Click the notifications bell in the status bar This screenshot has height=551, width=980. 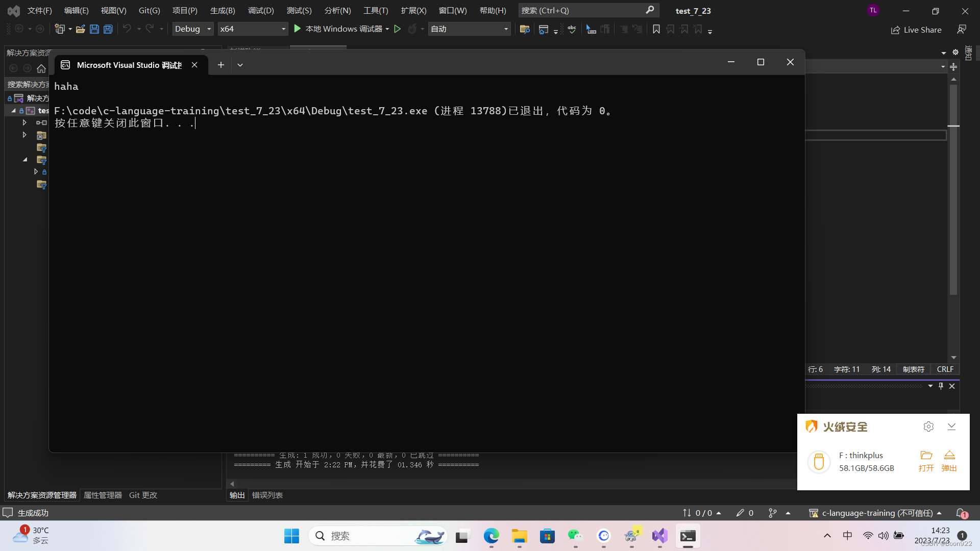click(x=962, y=513)
